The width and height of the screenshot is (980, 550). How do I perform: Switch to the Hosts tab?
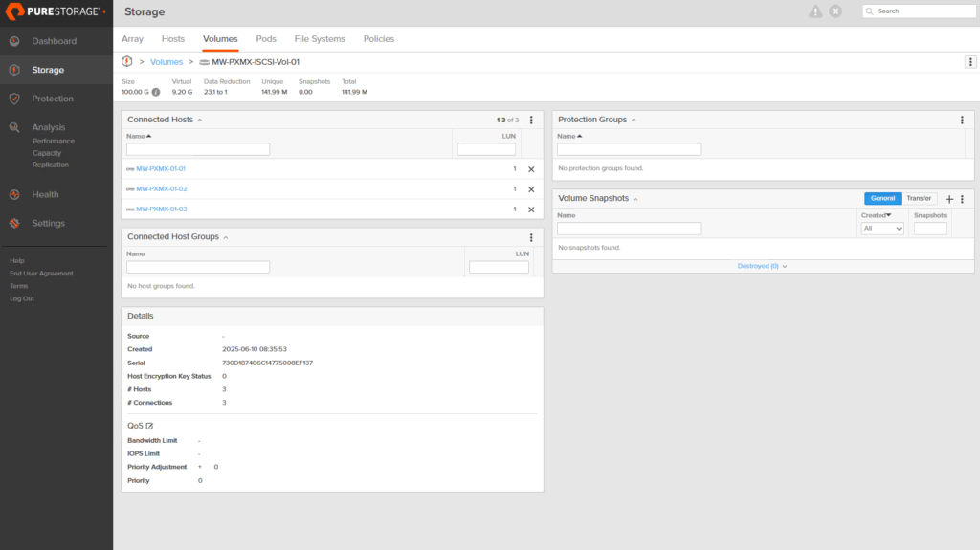coord(173,39)
